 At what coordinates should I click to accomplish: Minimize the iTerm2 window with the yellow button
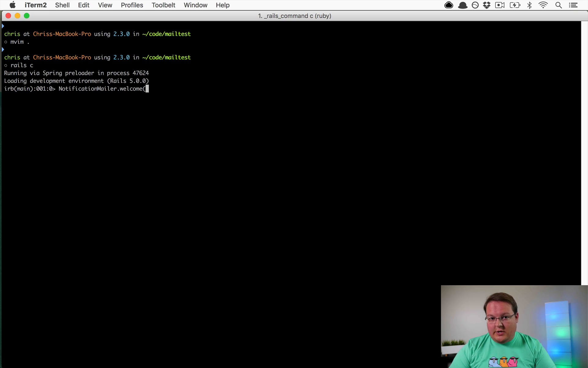click(17, 16)
